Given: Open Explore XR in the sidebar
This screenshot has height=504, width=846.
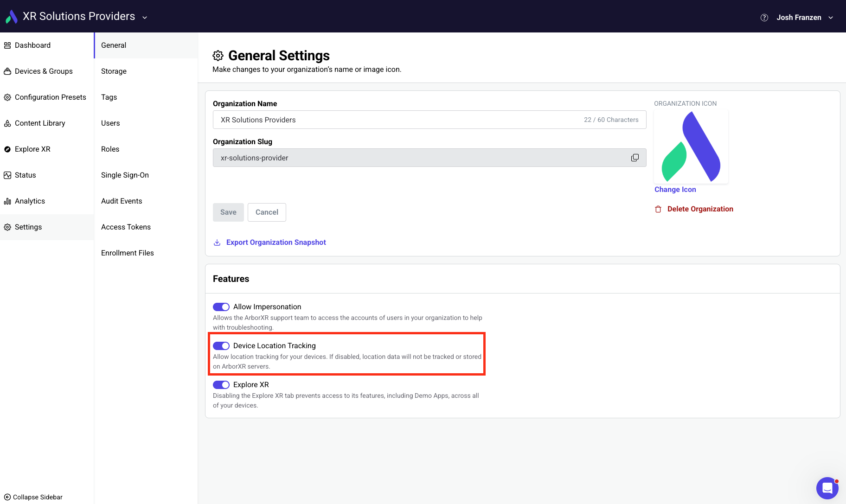Looking at the screenshot, I should point(47,149).
